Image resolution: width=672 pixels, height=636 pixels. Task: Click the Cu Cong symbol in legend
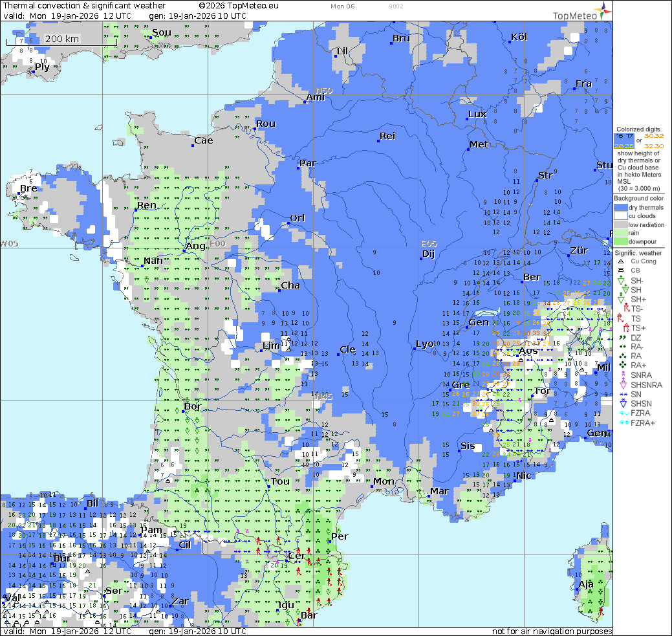coord(620,261)
